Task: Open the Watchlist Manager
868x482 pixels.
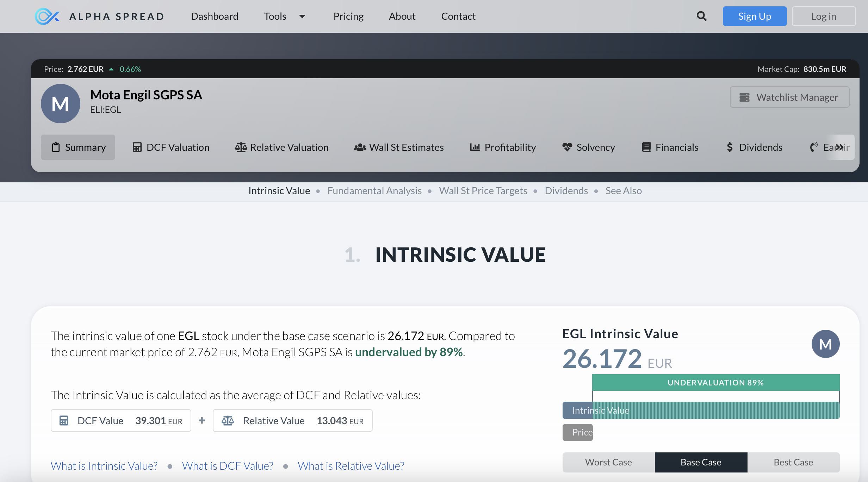Action: 789,97
